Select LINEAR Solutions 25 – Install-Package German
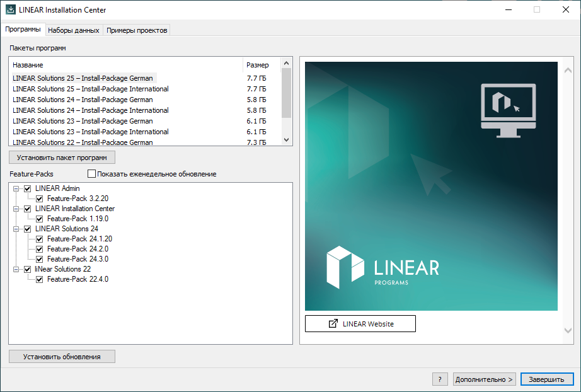This screenshot has width=581, height=392. [x=83, y=78]
